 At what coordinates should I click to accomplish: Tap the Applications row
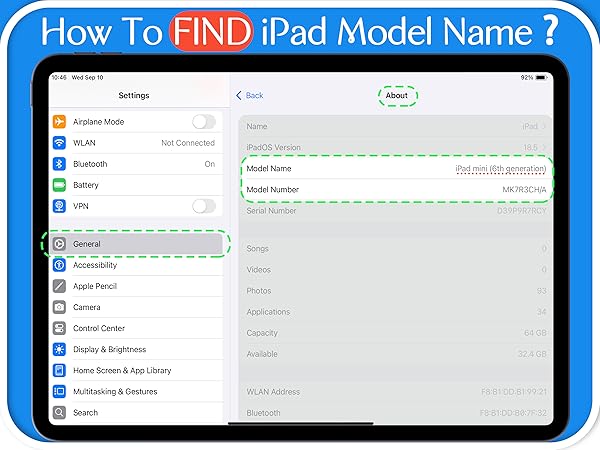396,312
